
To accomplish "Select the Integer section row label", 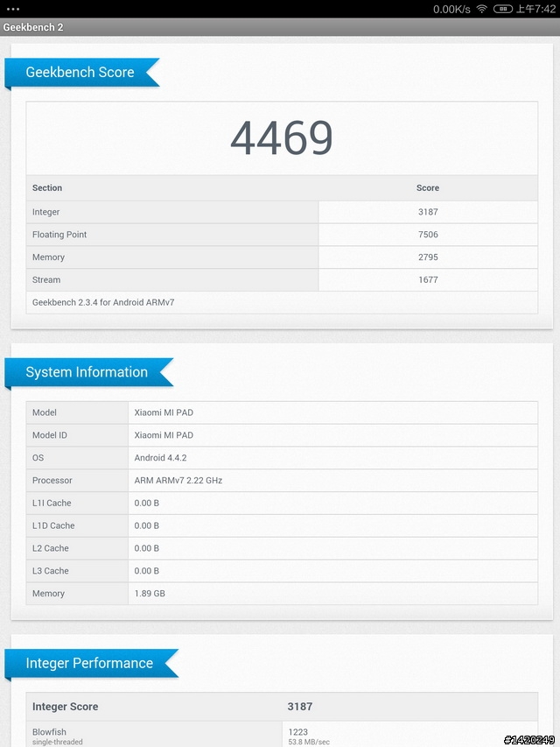I will pyautogui.click(x=45, y=212).
